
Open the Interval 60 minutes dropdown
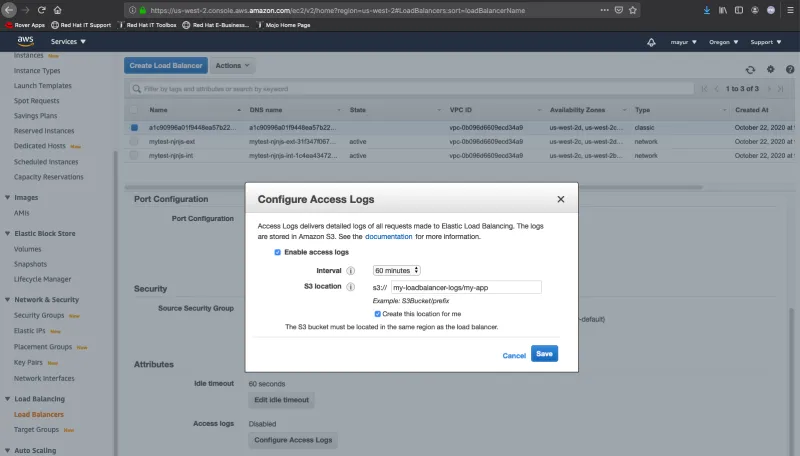point(396,270)
